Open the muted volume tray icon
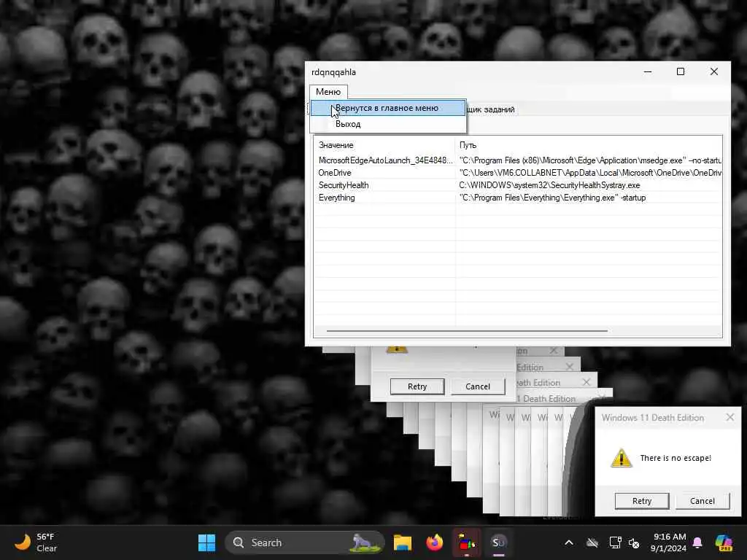This screenshot has height=560, width=747. (634, 542)
